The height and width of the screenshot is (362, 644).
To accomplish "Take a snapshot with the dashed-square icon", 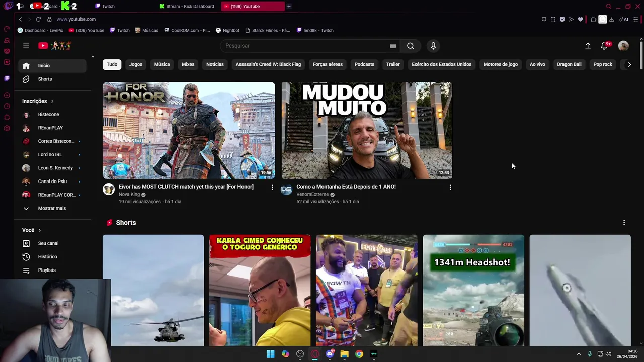I will 553,19.
